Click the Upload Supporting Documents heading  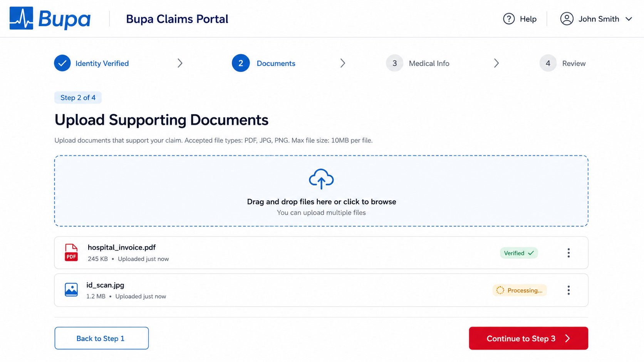[161, 120]
